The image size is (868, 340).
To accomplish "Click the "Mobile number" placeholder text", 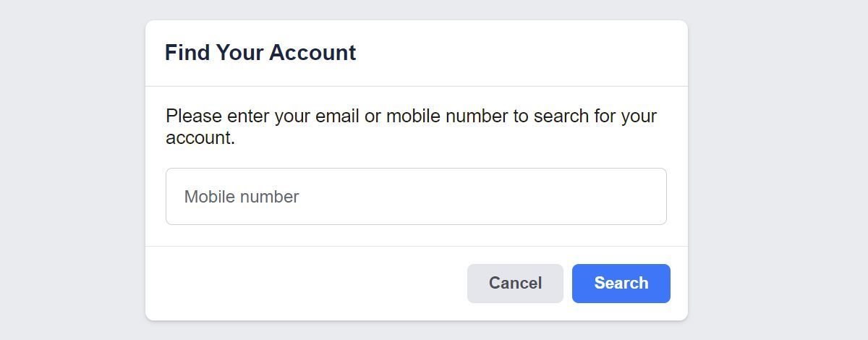I will [x=242, y=197].
